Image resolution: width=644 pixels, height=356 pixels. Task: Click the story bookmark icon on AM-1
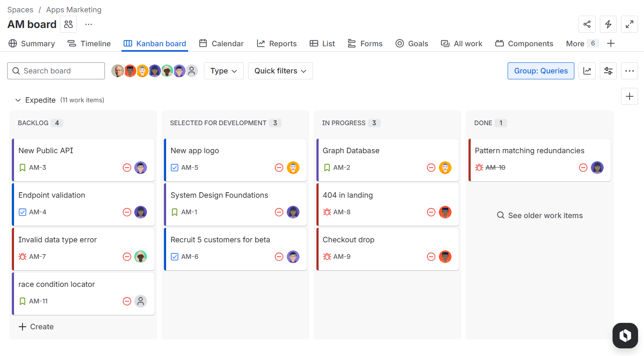[174, 212]
